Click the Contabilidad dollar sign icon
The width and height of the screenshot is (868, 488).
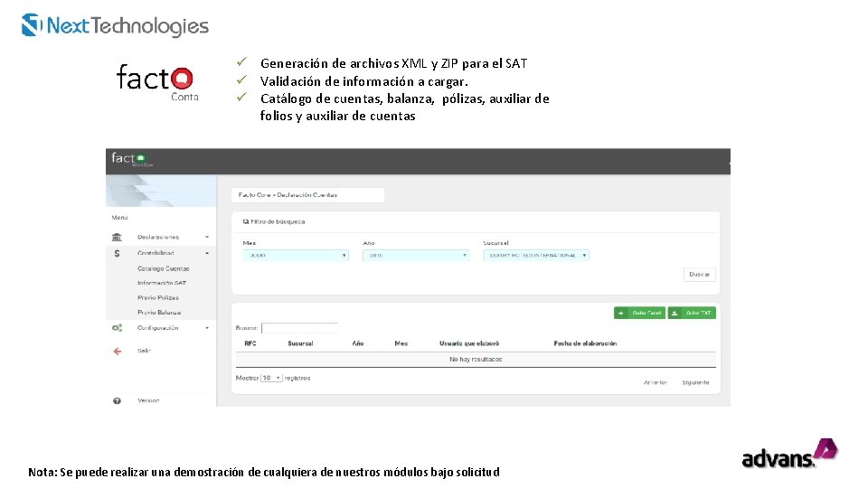pos(117,253)
